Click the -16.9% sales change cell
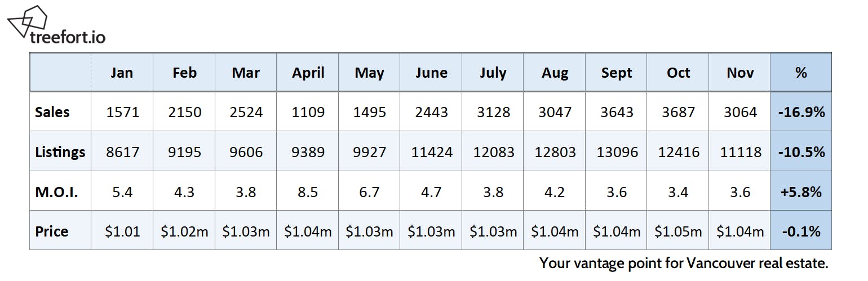868x281 pixels. point(801,112)
